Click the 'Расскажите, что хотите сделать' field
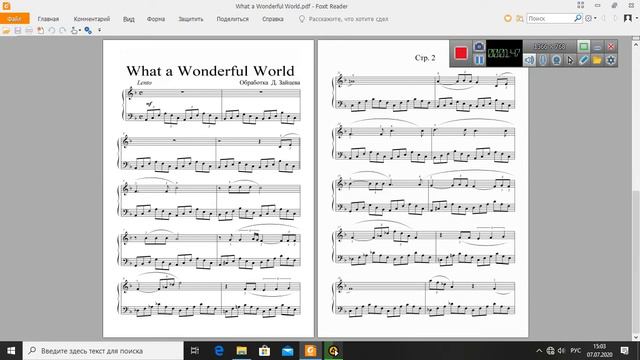Screen dimensions: 640x360 344,19
